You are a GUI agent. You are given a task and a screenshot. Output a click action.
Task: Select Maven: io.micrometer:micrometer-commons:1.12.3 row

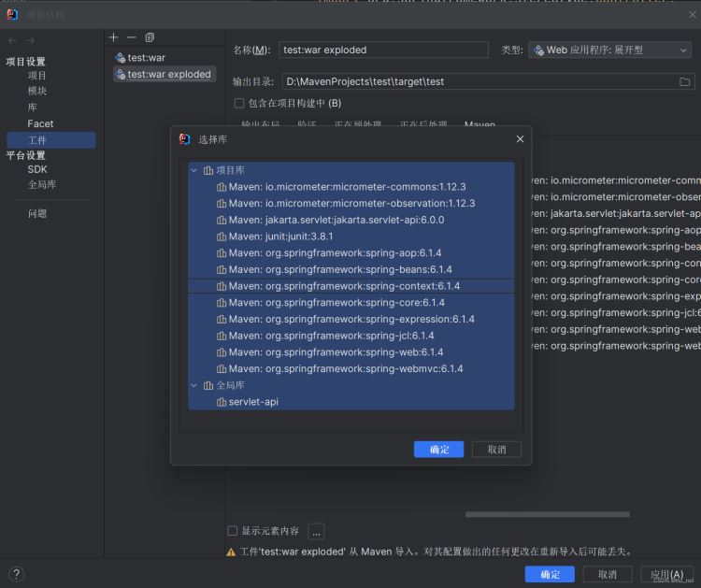[x=351, y=187]
